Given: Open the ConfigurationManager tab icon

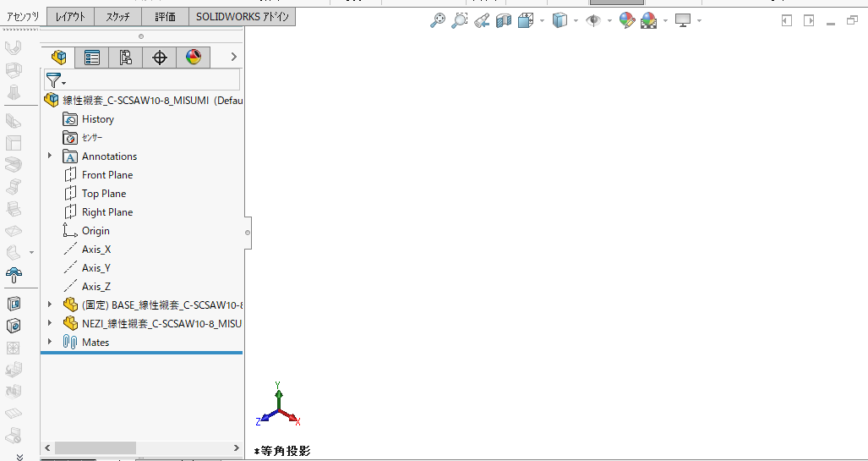Looking at the screenshot, I should click(x=126, y=58).
